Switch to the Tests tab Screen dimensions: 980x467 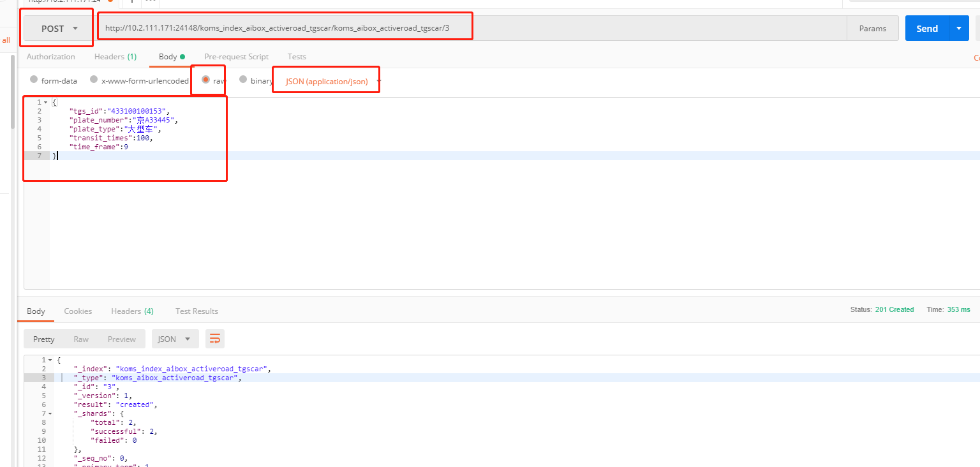[x=297, y=57]
